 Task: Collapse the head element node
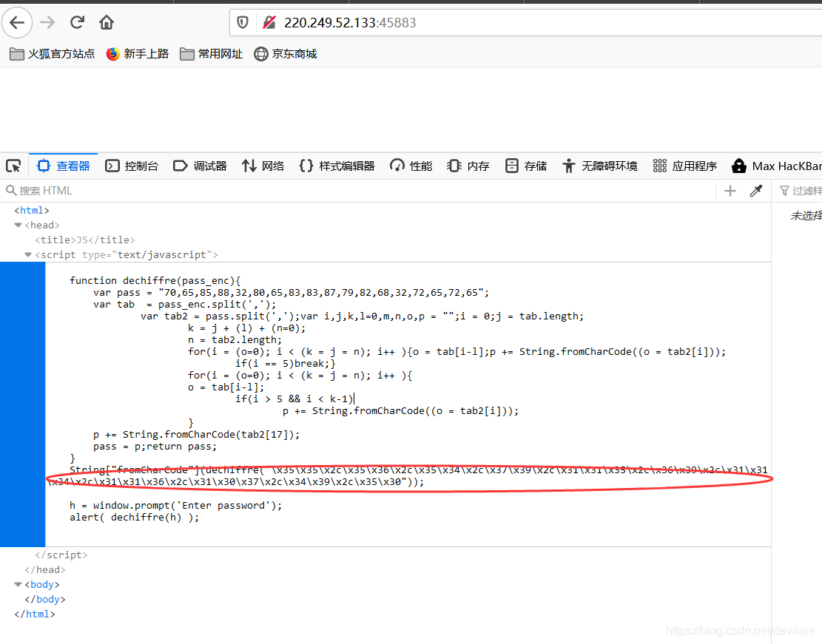18,225
